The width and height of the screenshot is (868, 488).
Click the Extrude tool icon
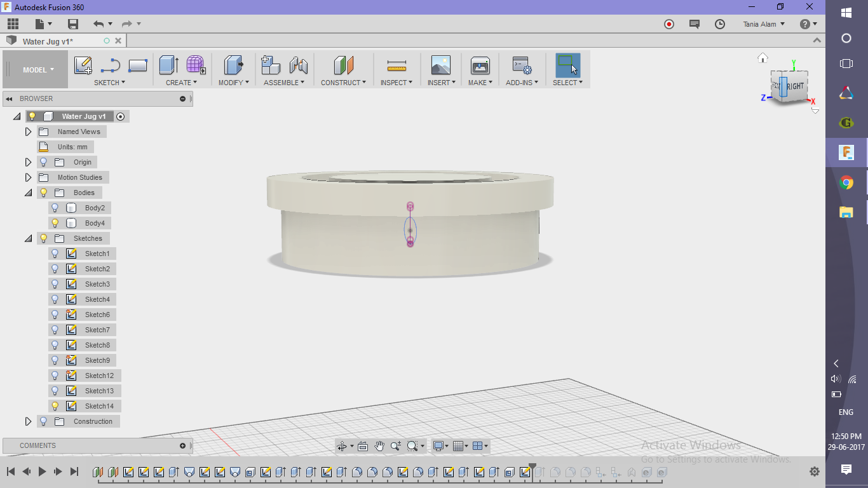[168, 65]
